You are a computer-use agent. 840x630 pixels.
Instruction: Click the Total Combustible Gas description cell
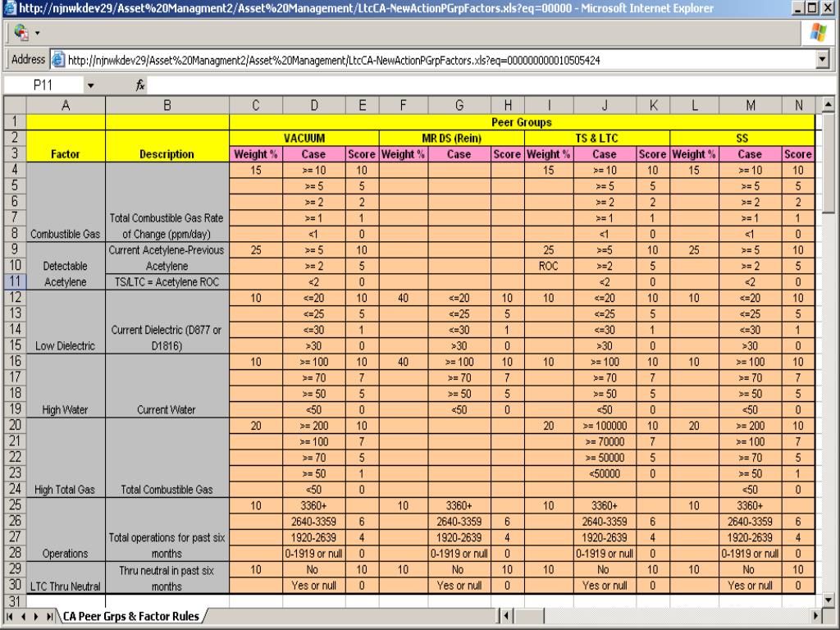[x=167, y=458]
